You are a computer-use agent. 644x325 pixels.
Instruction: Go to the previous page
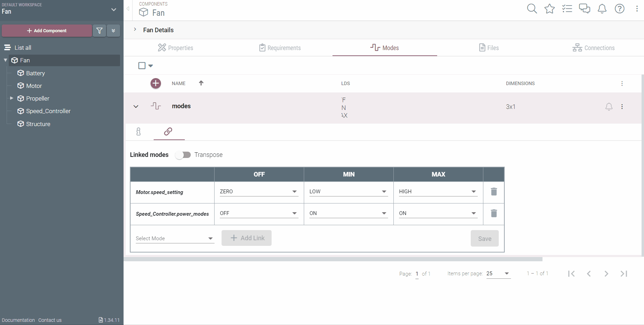[589, 274]
